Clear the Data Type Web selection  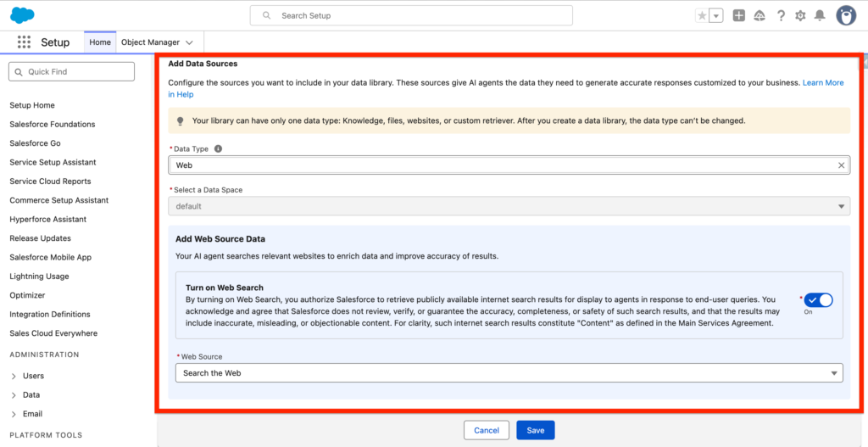[841, 165]
